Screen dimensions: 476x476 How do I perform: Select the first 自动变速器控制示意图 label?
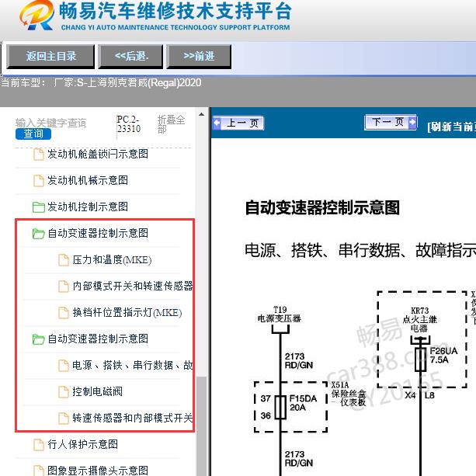pos(98,233)
